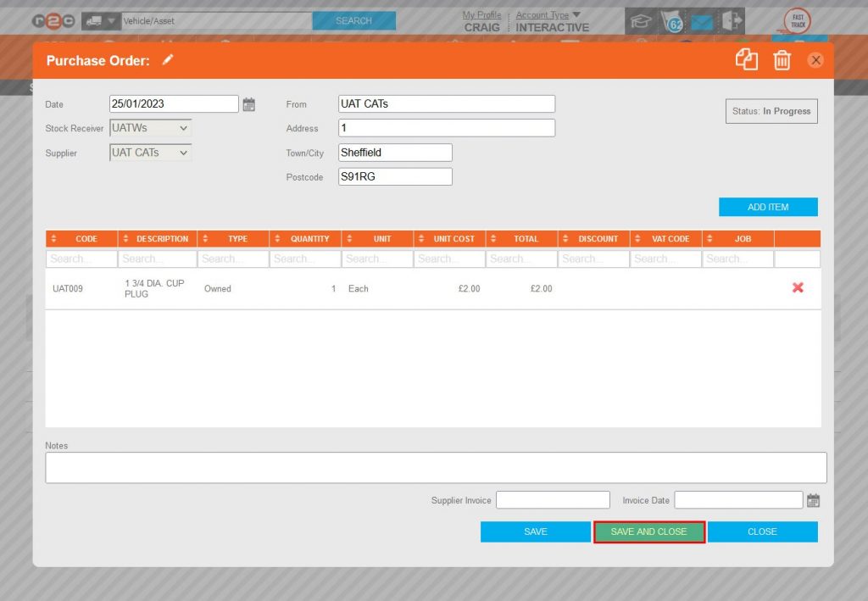Click the graduation cap training icon
The height and width of the screenshot is (601, 868).
click(x=641, y=23)
